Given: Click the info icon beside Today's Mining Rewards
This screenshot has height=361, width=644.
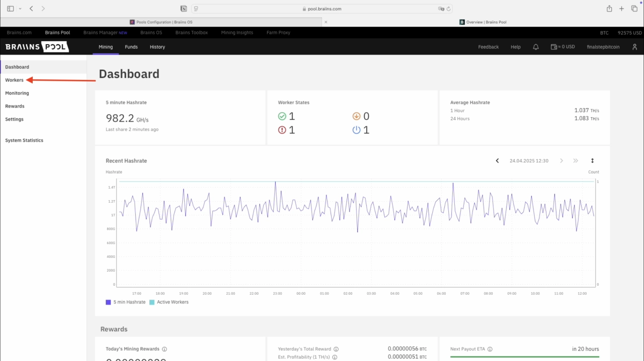Looking at the screenshot, I should point(165,349).
